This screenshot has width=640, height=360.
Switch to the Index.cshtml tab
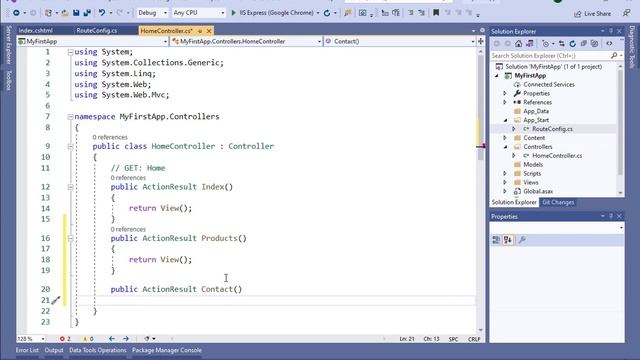[x=36, y=31]
